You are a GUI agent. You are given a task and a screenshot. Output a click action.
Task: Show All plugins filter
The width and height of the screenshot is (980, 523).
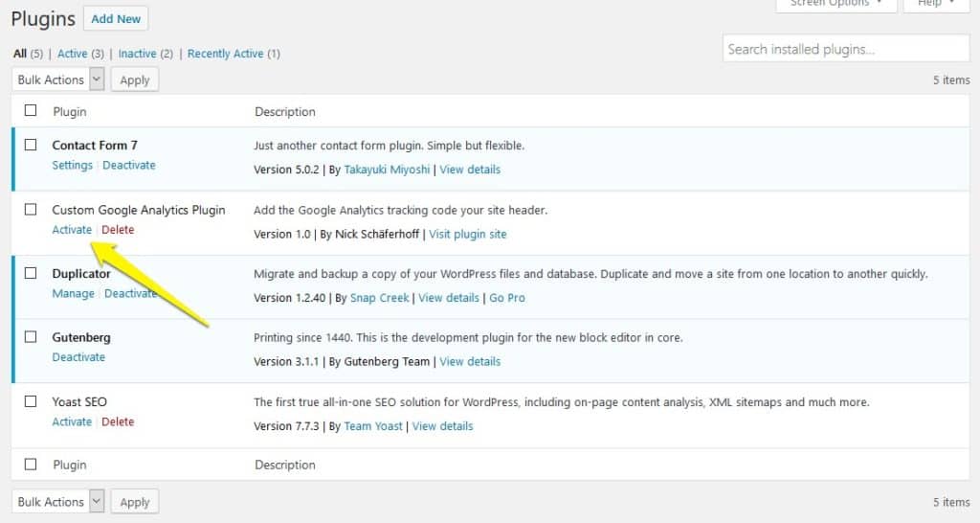pyautogui.click(x=20, y=54)
